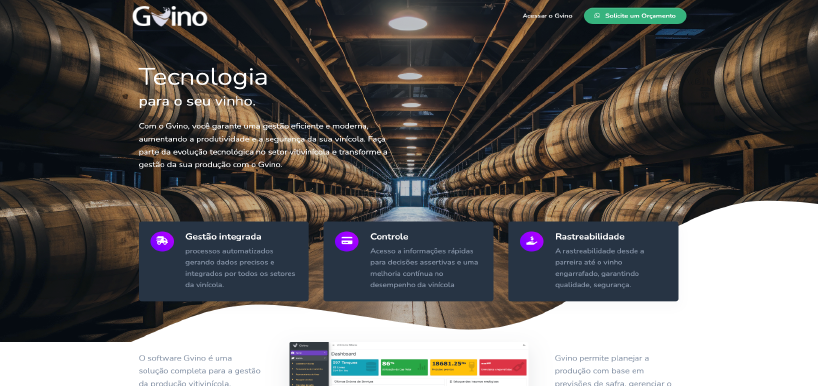The width and height of the screenshot is (818, 386).
Task: Click the 'Acesso a informações rápidas' description
Action: pos(425,268)
